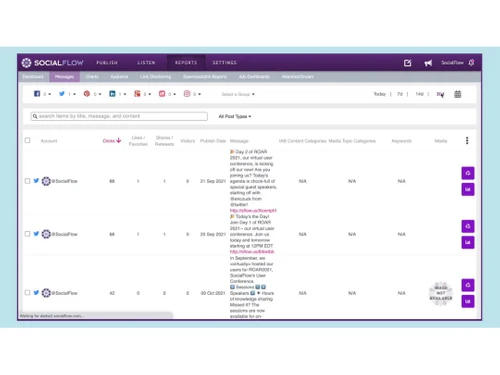The width and height of the screenshot is (500, 375).
Task: Click the Twitter bird icon in the 20 Sep 2021 row
Action: tap(36, 234)
